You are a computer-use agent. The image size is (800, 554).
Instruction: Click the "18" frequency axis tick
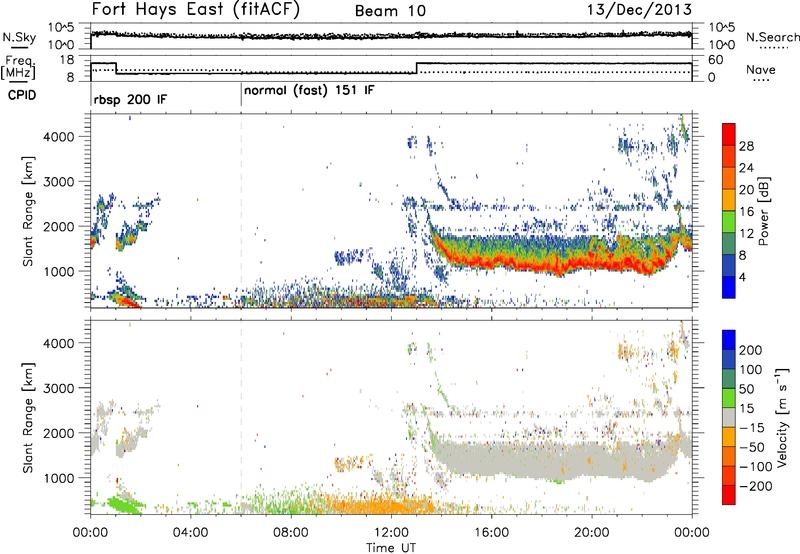point(67,60)
